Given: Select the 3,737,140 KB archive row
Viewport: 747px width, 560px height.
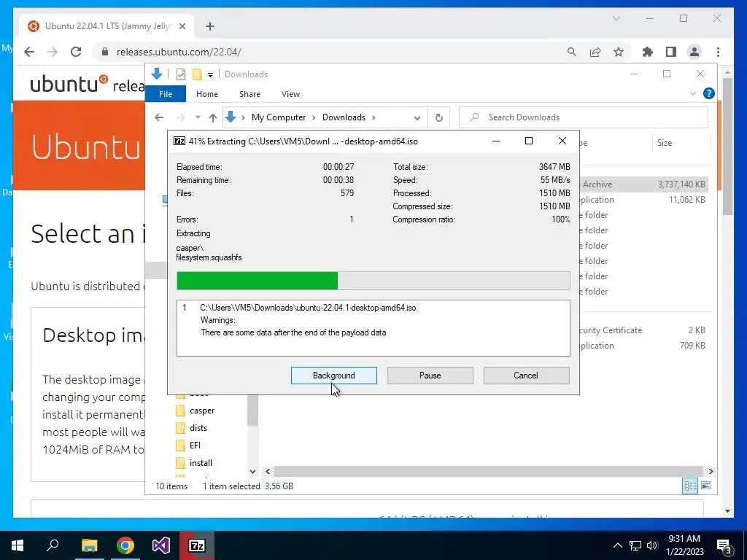Looking at the screenshot, I should (x=644, y=184).
